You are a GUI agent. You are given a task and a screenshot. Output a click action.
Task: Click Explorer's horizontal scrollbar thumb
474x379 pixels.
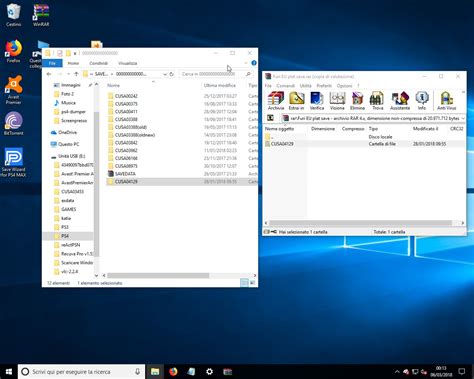[x=158, y=275]
